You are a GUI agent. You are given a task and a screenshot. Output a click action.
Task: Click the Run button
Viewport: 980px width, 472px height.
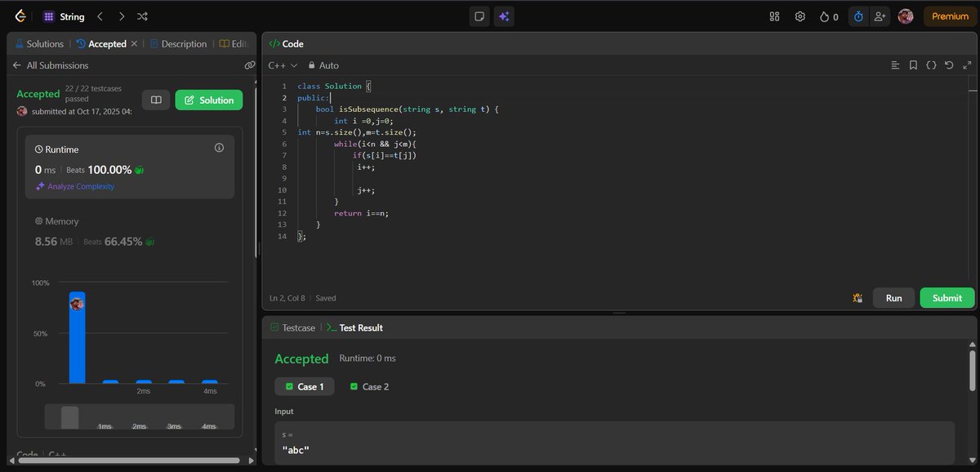pyautogui.click(x=893, y=298)
